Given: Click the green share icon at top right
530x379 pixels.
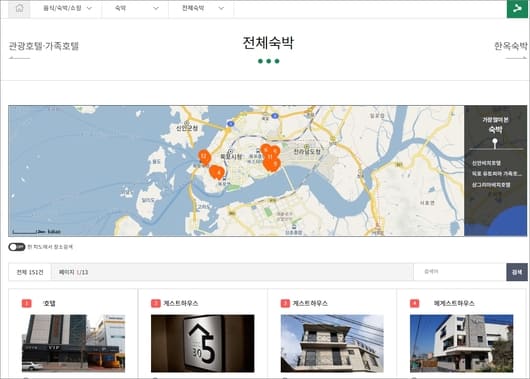Looking at the screenshot, I should 517,9.
